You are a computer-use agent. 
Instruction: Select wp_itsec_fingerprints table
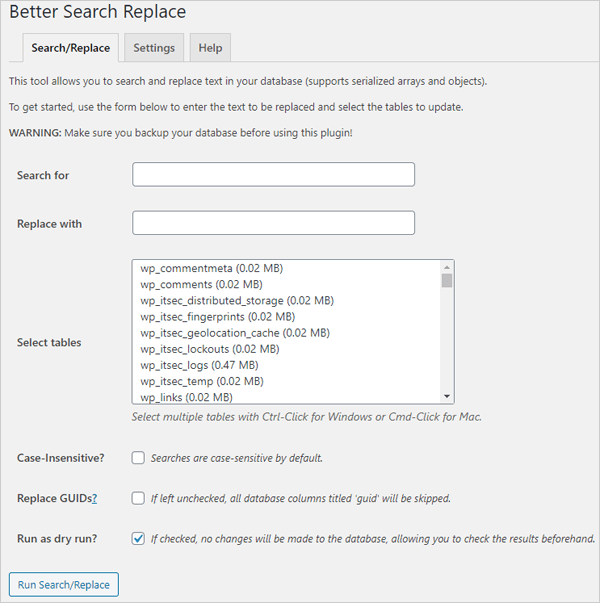[217, 316]
